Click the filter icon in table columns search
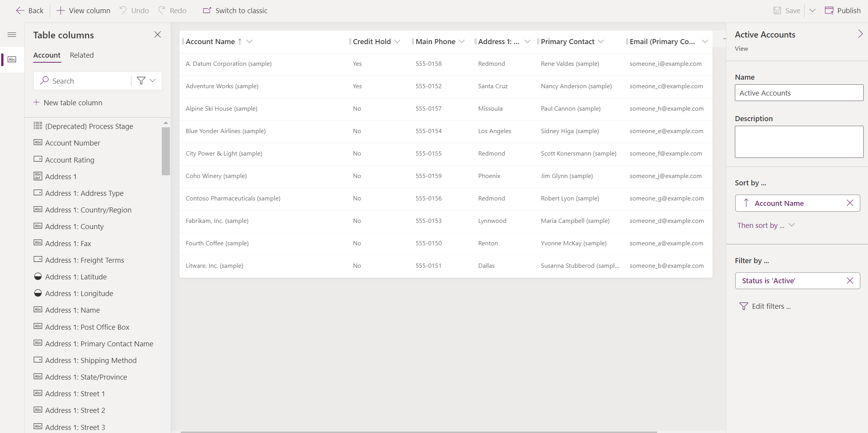This screenshot has width=868, height=433. tap(140, 81)
